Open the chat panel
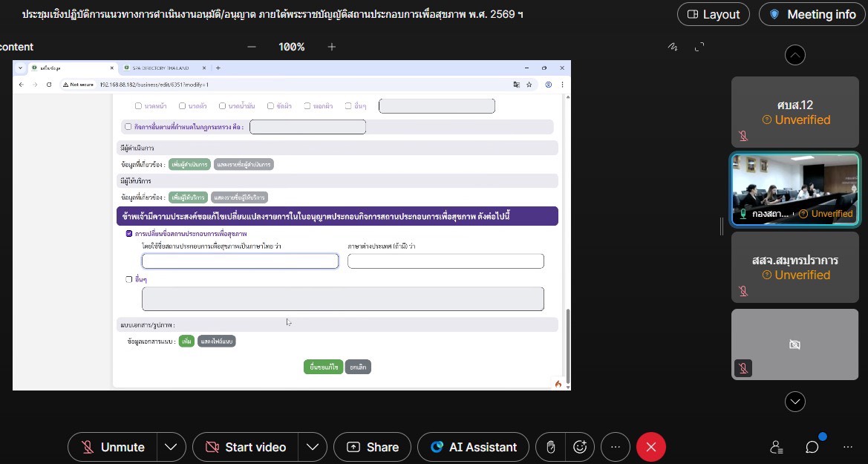The width and height of the screenshot is (868, 464). (x=812, y=447)
